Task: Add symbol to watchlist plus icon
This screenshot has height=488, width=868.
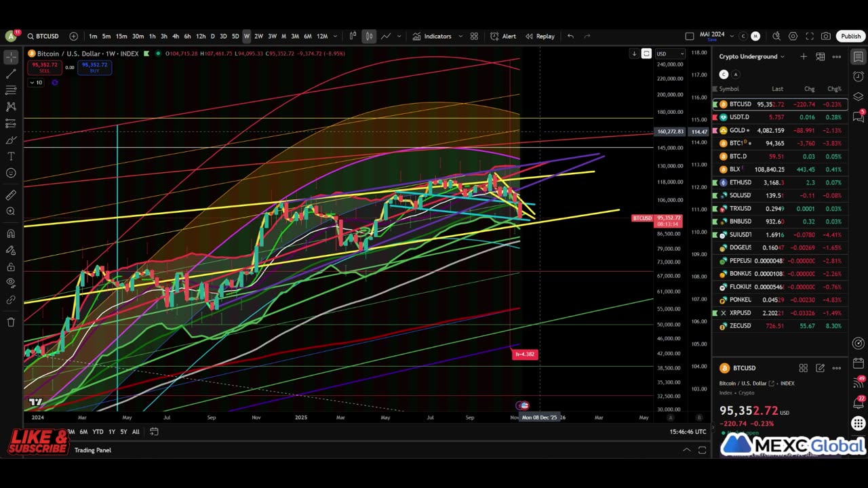Action: tap(804, 57)
